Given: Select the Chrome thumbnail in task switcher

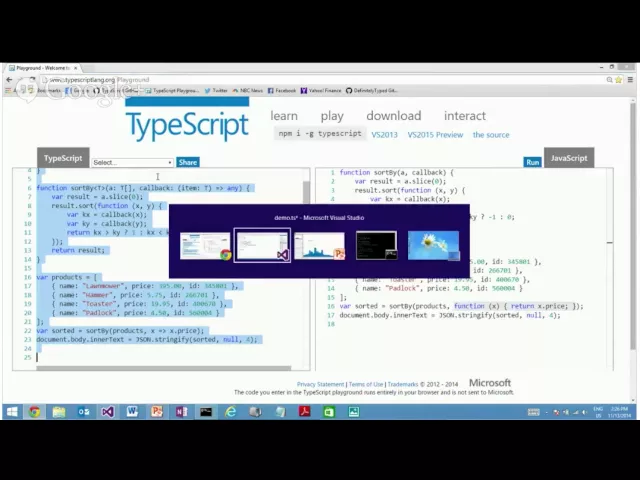Looking at the screenshot, I should [205, 246].
